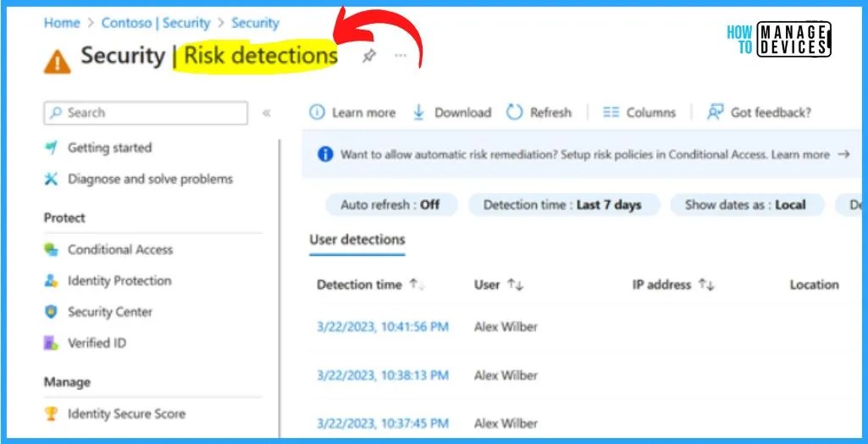Click the Columns list icon
This screenshot has width=868, height=444.
point(611,113)
